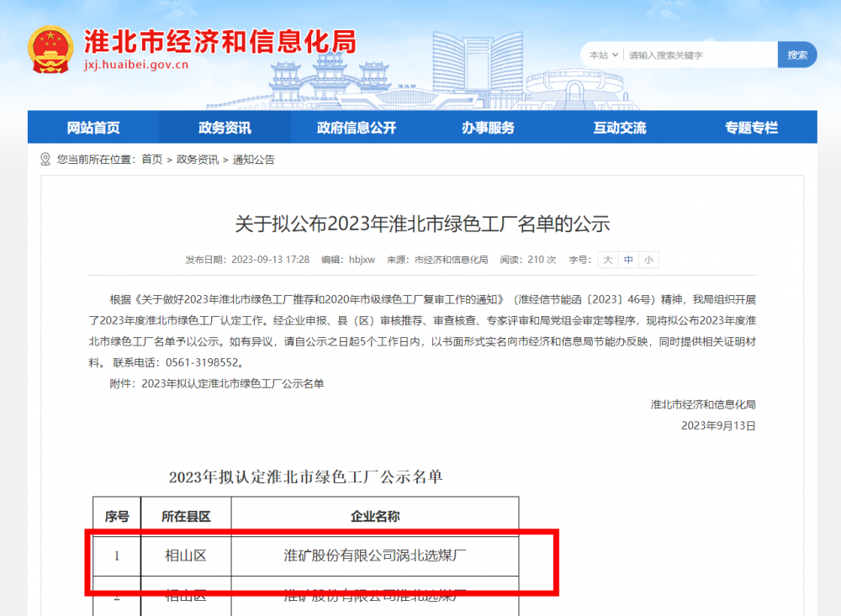
Task: Click the source text 市经济和信息化局
Action: (451, 260)
